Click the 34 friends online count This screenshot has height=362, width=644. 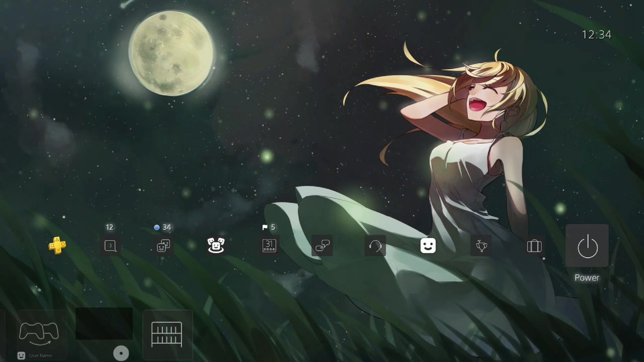coord(167,227)
